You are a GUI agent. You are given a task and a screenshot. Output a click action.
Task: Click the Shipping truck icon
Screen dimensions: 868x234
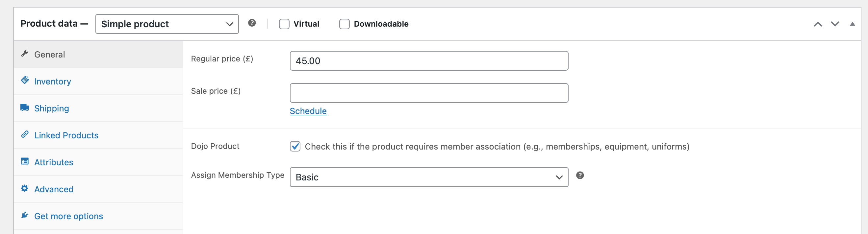[x=25, y=108]
